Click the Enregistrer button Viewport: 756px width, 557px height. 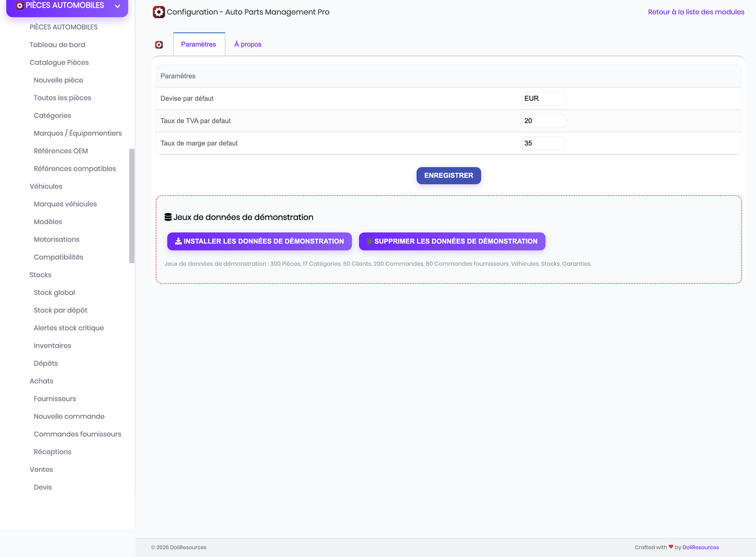449,175
